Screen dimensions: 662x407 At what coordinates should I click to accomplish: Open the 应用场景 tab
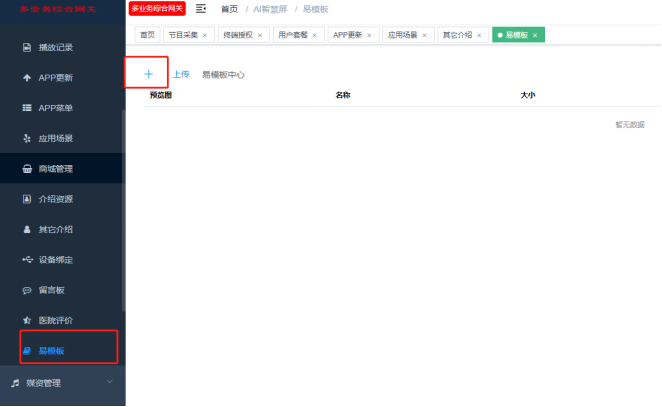click(x=403, y=35)
